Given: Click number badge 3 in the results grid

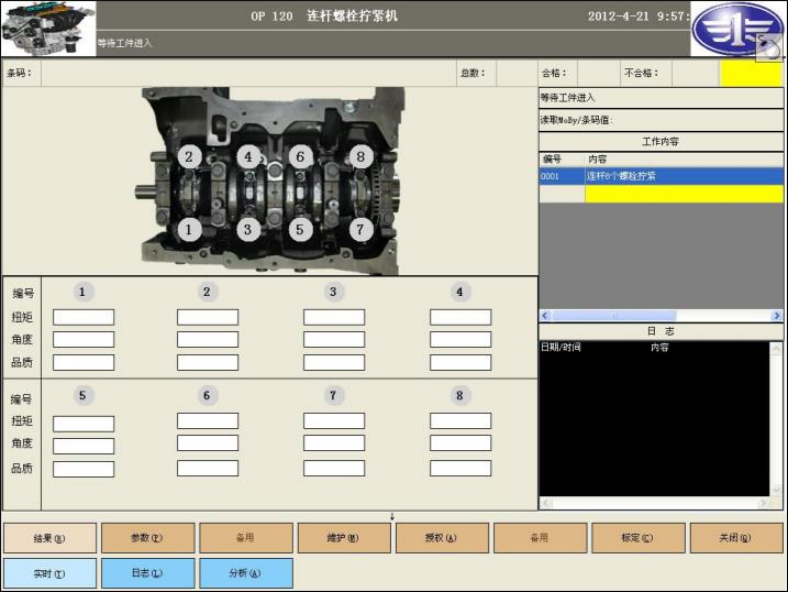Looking at the screenshot, I should pos(333,291).
